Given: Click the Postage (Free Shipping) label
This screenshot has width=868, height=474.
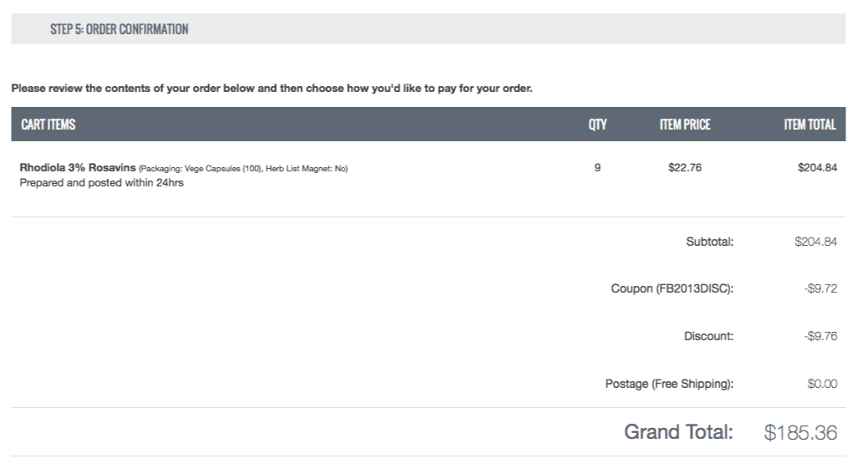Looking at the screenshot, I should tap(669, 384).
